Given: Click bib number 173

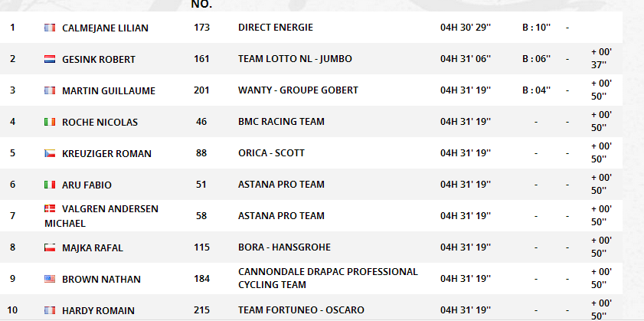Looking at the screenshot, I should click(x=201, y=28).
